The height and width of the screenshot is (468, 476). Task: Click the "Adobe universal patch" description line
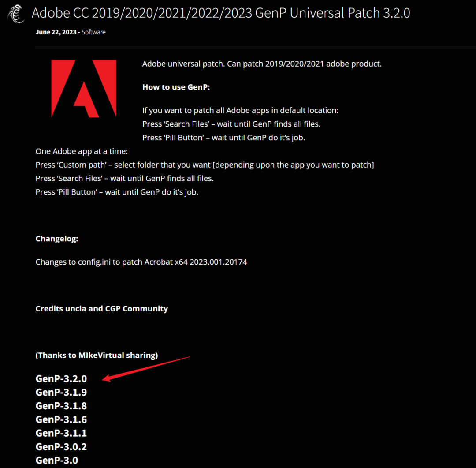[262, 64]
